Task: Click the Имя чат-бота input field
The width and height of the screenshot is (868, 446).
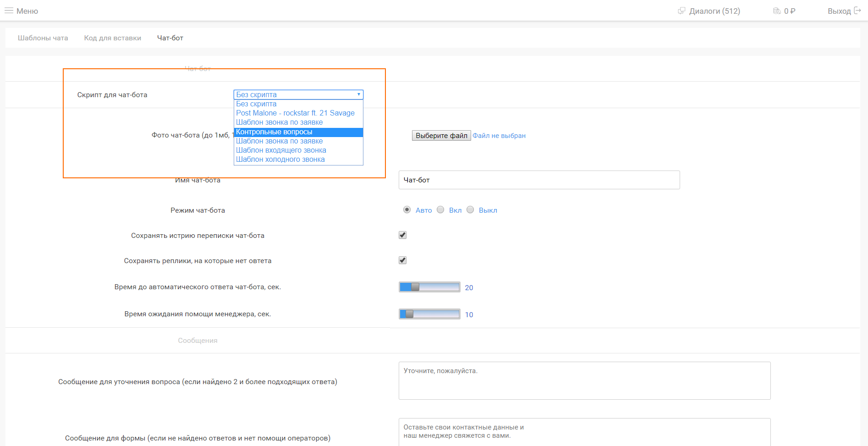Action: (539, 180)
